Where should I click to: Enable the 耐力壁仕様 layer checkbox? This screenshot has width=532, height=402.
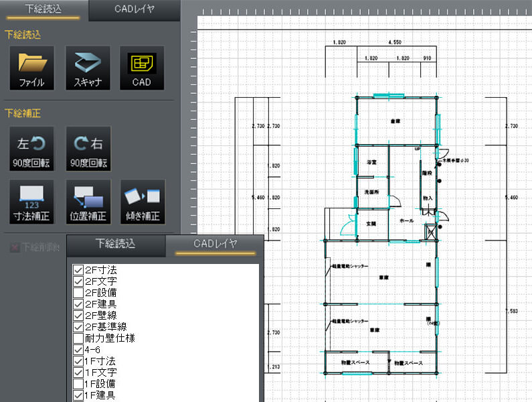[x=78, y=338]
